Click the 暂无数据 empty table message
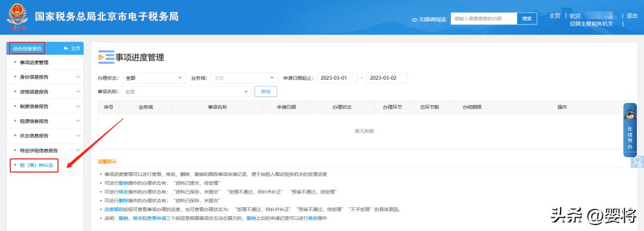Image resolution: width=644 pixels, height=231 pixels. click(364, 131)
